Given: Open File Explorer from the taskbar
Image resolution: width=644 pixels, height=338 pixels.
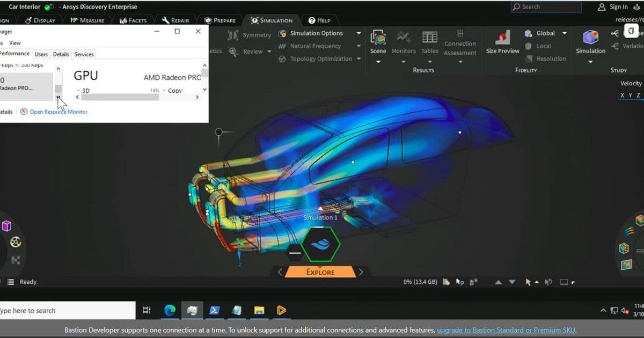Looking at the screenshot, I should pyautogui.click(x=259, y=310).
